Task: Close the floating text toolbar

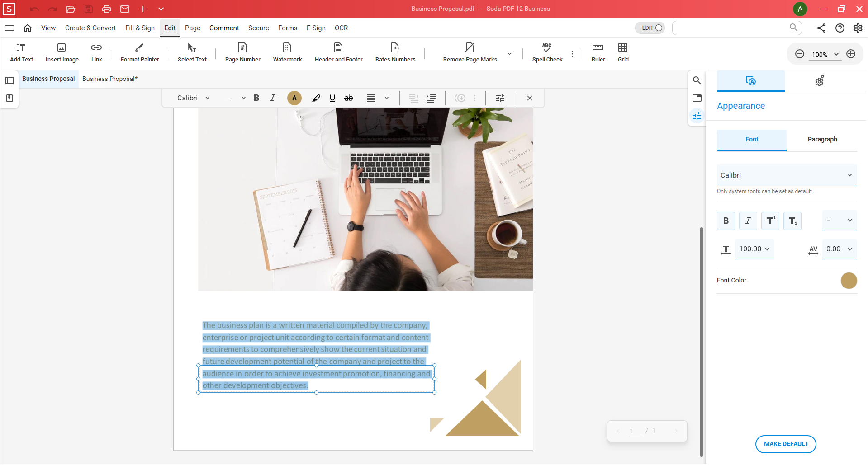Action: tap(530, 98)
